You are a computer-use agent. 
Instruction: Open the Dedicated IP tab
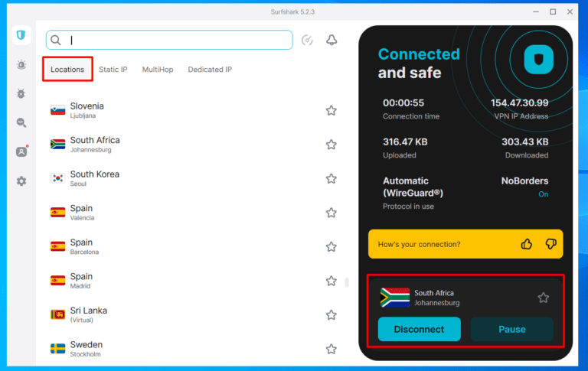click(210, 70)
